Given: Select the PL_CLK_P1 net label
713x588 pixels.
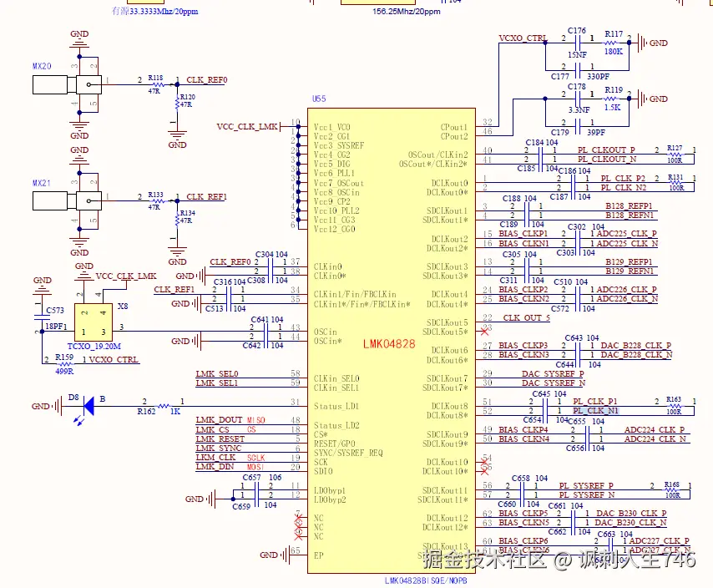Looking at the screenshot, I should (x=594, y=402).
